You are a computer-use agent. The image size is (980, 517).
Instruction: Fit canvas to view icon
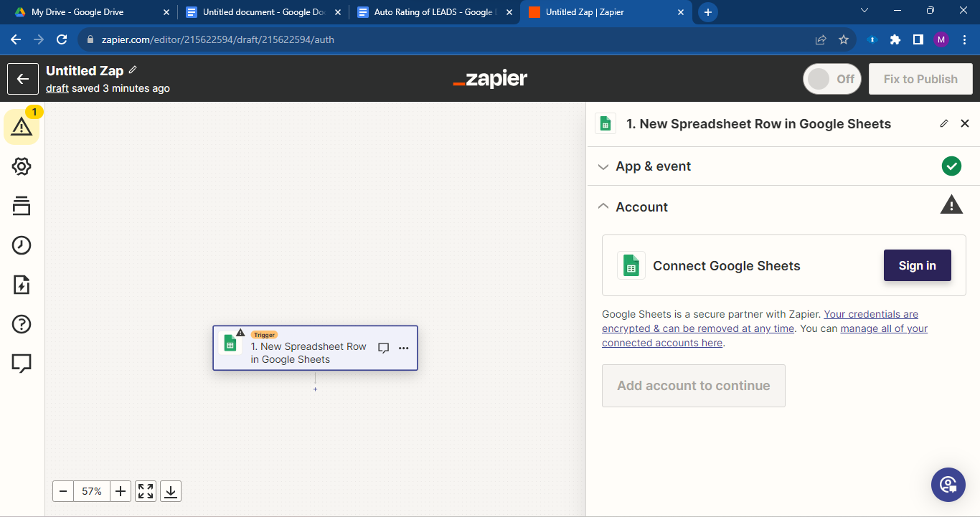[146, 491]
